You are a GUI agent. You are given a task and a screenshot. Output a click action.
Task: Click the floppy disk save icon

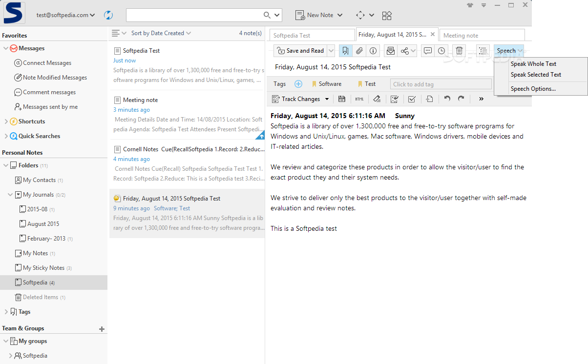point(342,99)
